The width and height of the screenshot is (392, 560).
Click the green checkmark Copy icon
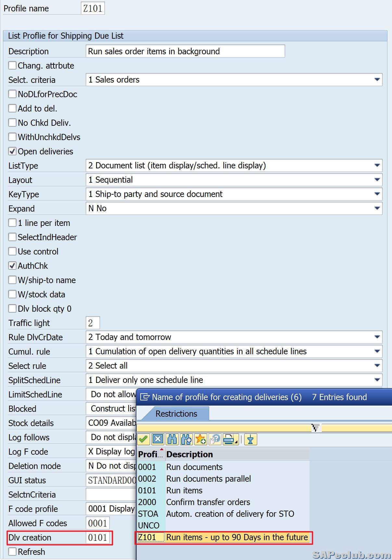click(x=143, y=439)
